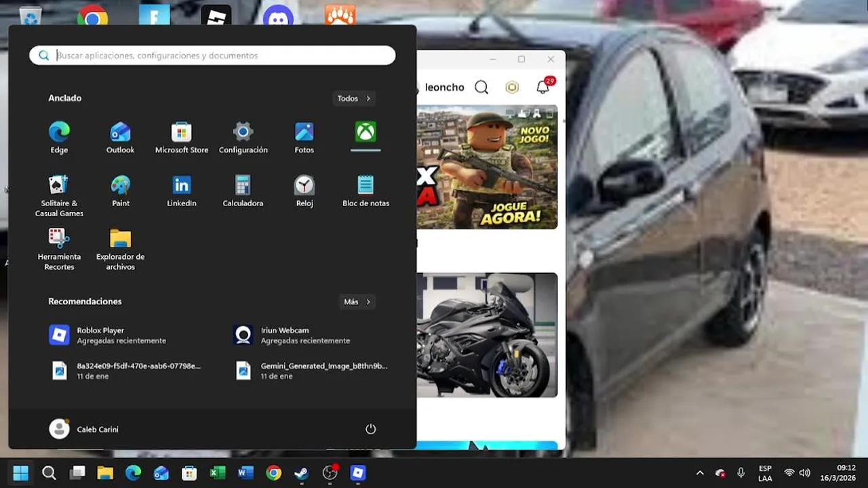
Task: Switch to OBS Studio on the taskbar
Action: coord(330,472)
